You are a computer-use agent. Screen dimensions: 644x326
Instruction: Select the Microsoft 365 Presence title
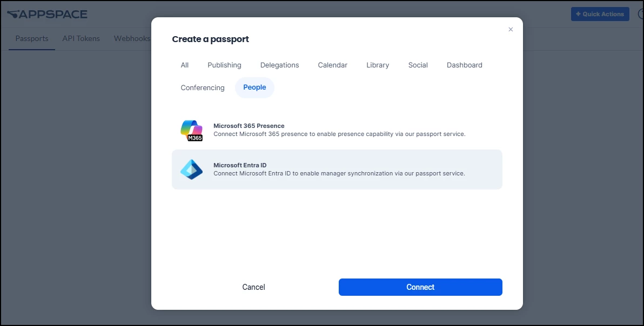coord(249,126)
